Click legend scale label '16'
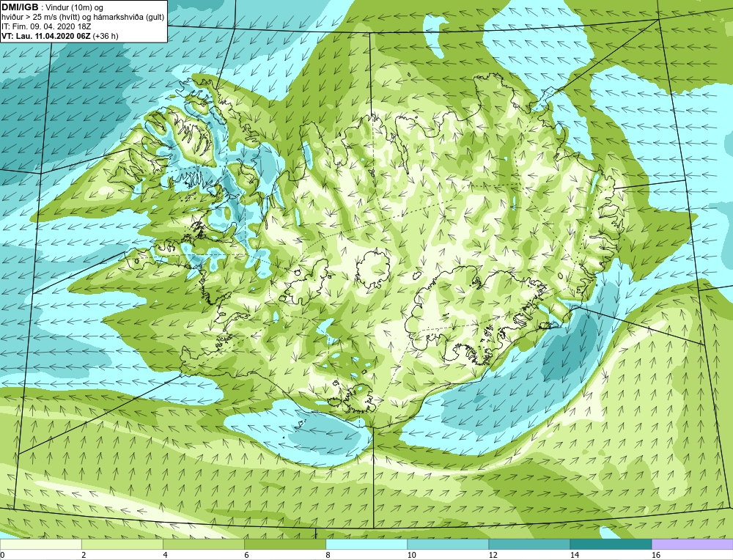The image size is (733, 560). click(x=656, y=555)
